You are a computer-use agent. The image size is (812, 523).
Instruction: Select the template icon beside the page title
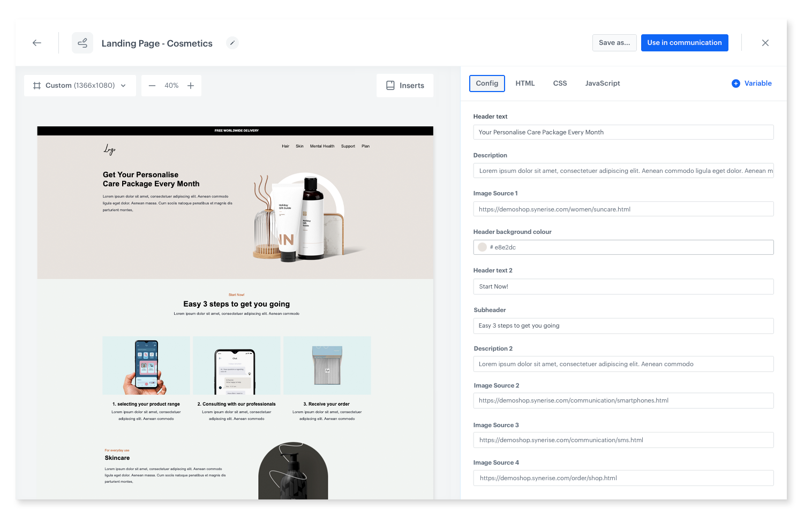(x=82, y=43)
